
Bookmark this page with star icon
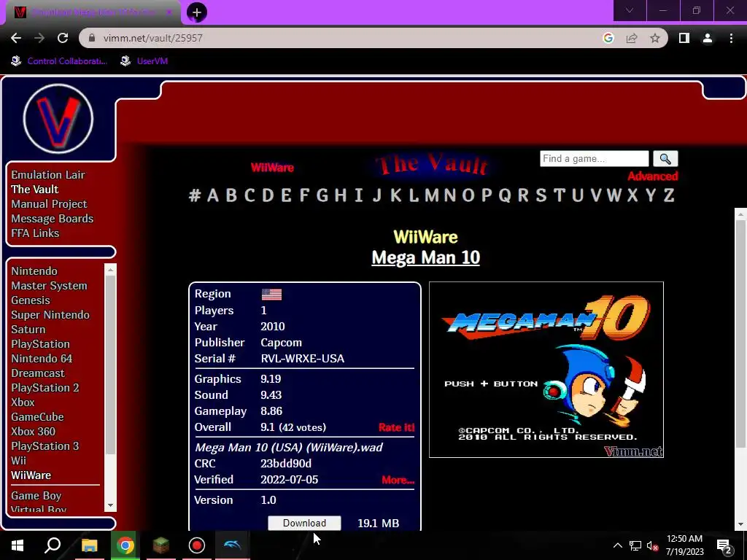(655, 38)
